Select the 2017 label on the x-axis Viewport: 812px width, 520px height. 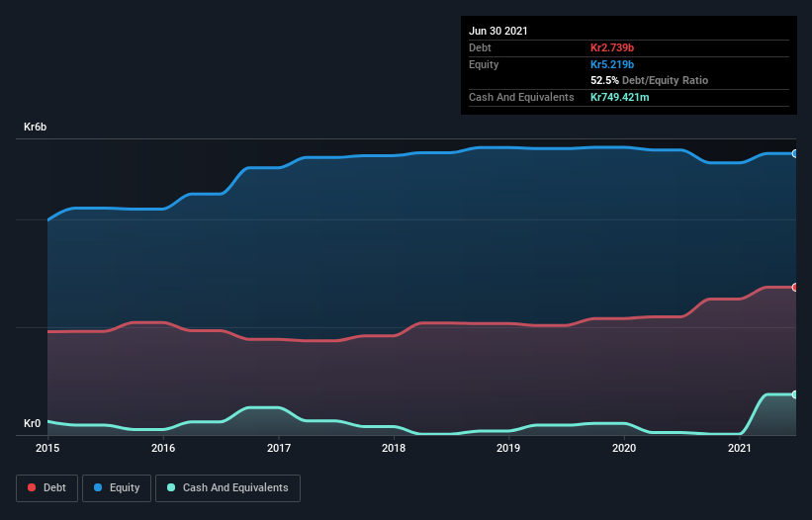point(279,448)
